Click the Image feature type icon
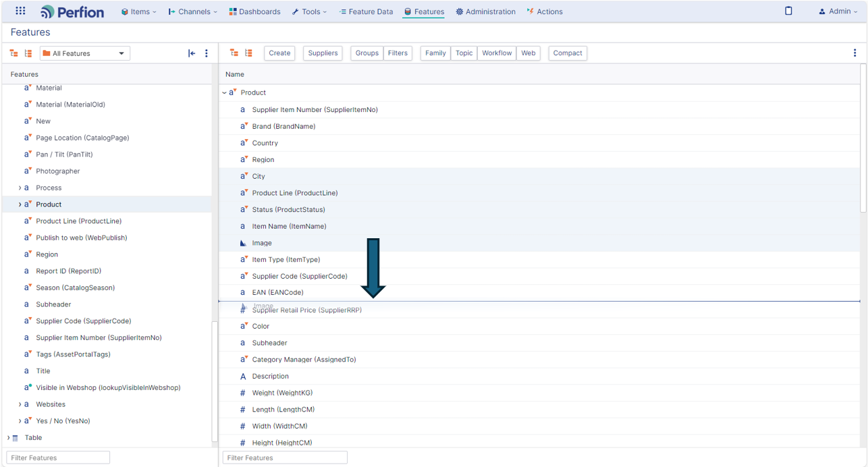The height and width of the screenshot is (467, 868). coord(243,243)
